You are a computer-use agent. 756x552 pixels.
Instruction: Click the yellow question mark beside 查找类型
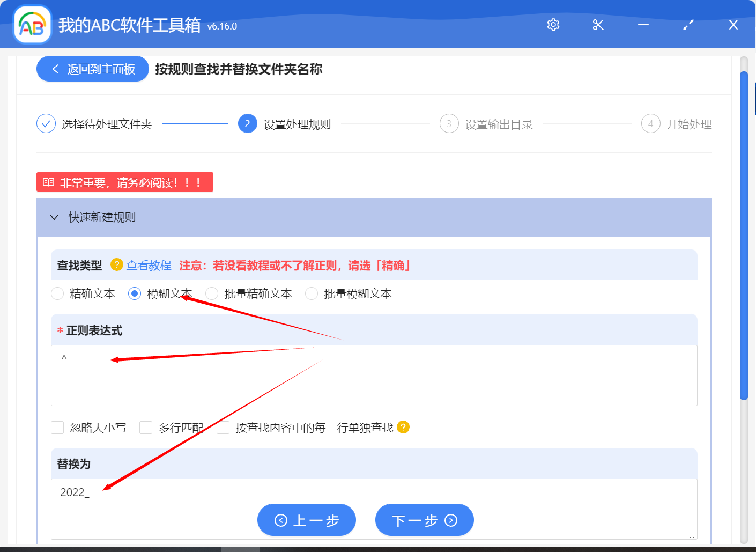(x=116, y=264)
